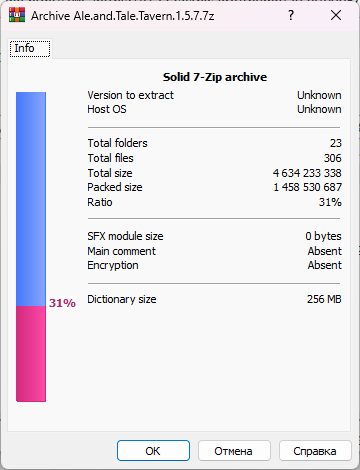Click the Total folders count 23
The image size is (360, 470).
[x=336, y=143]
